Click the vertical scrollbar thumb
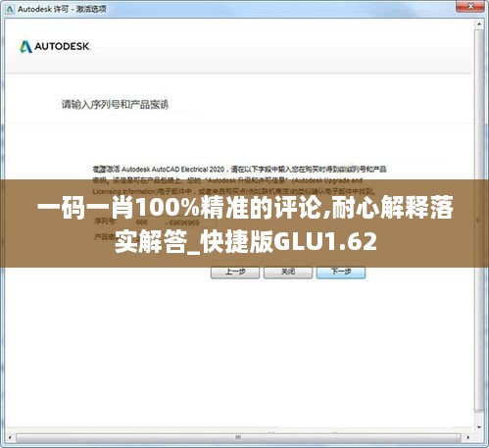The image size is (489, 448). [479, 221]
